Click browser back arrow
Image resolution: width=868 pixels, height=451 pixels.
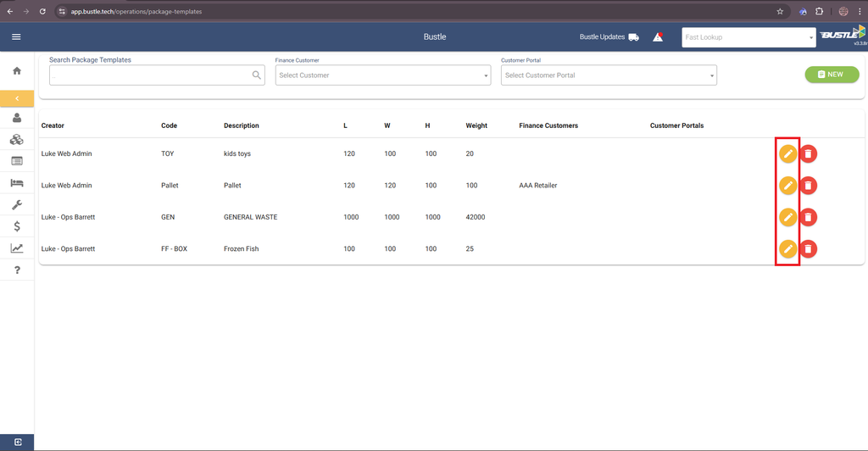pos(10,11)
